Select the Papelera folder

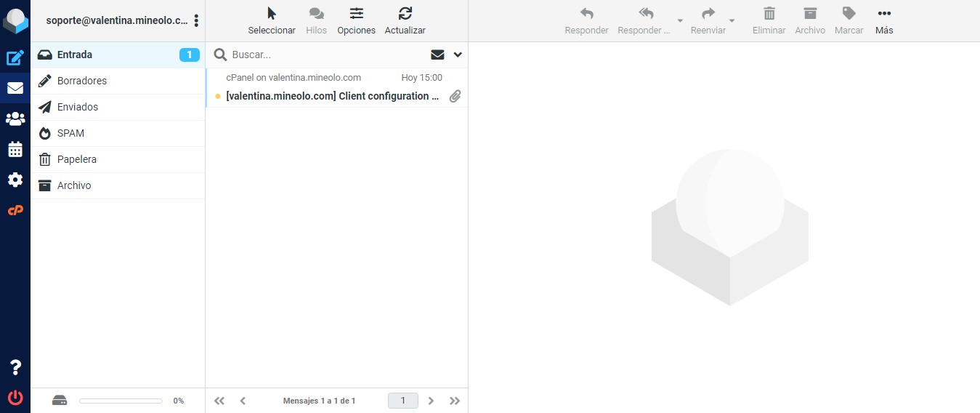coord(118,159)
